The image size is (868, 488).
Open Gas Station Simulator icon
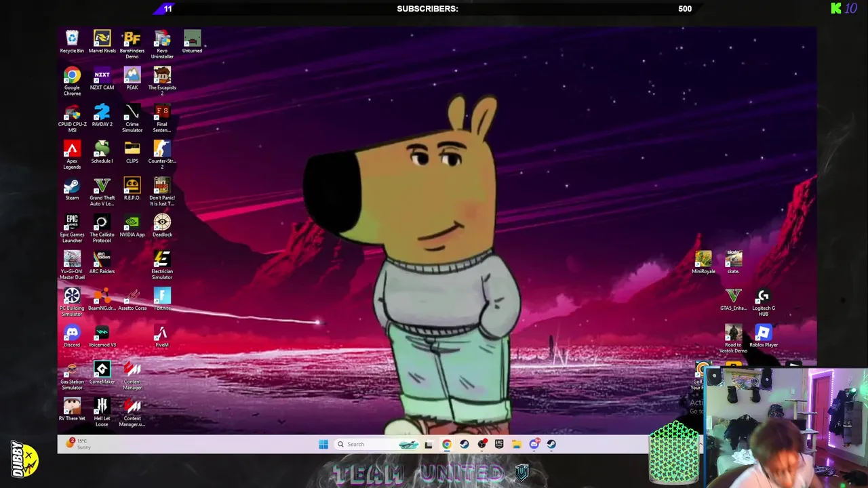point(72,375)
